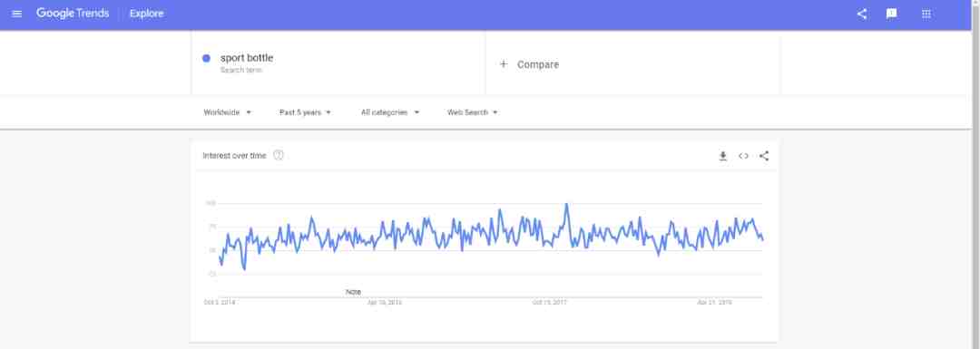
Task: Open the send feedback icon
Action: click(x=891, y=14)
